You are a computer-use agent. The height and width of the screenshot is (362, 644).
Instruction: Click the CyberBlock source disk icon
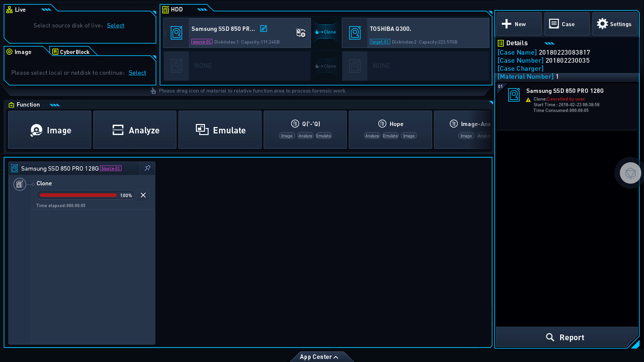tap(56, 52)
